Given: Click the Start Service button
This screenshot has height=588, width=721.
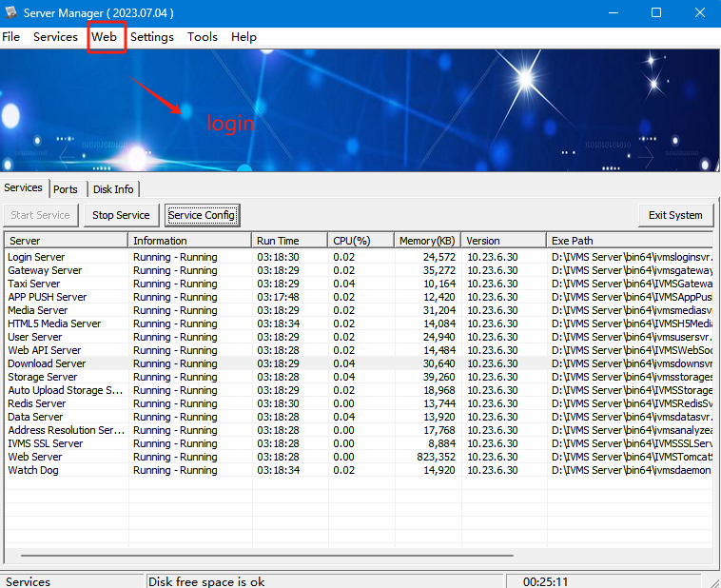Looking at the screenshot, I should pos(41,215).
